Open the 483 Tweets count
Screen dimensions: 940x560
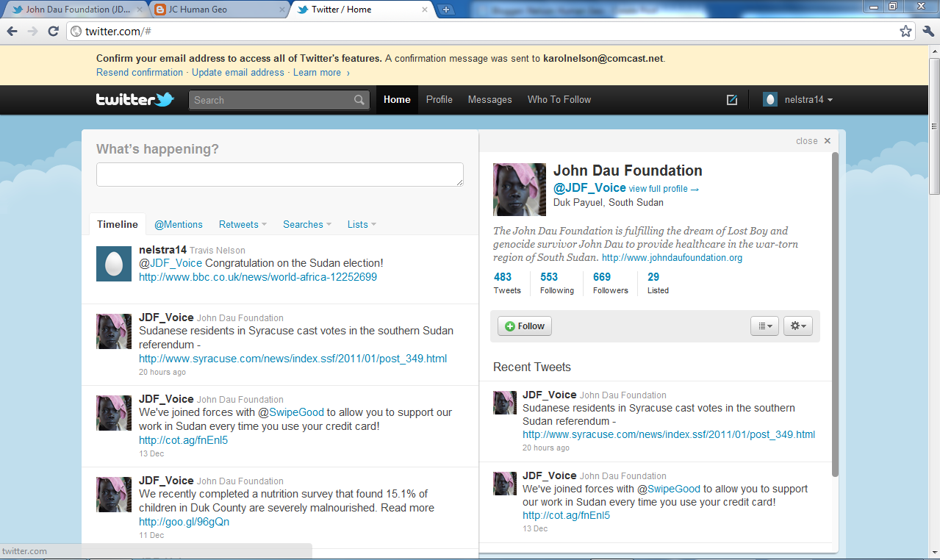(x=506, y=283)
